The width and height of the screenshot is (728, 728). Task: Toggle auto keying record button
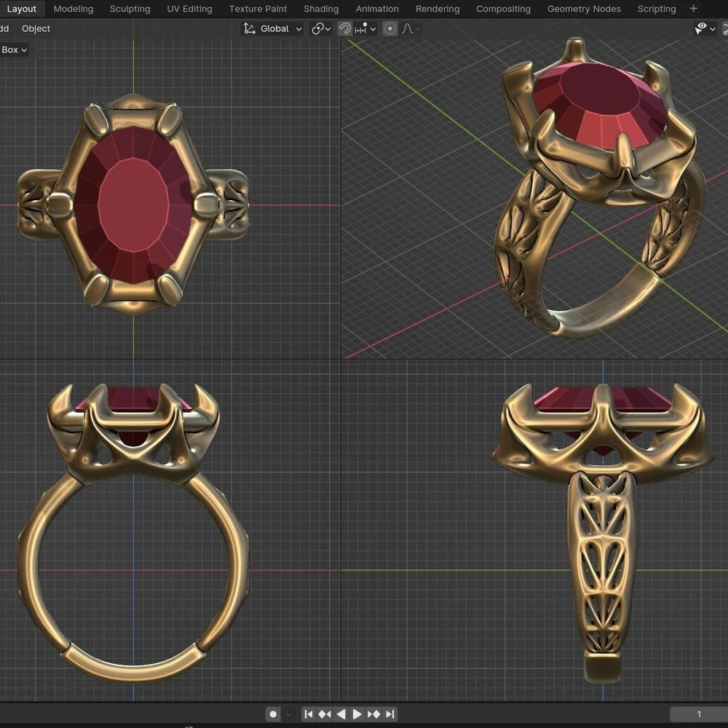pos(273,714)
